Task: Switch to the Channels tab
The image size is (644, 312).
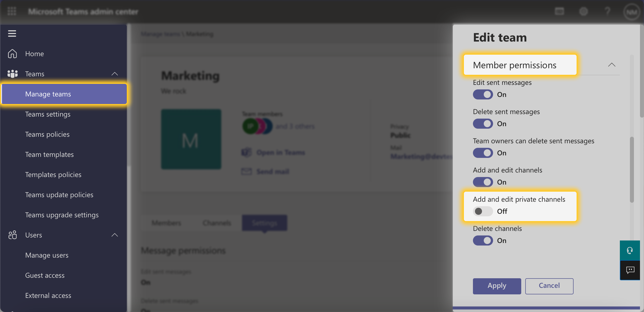Action: (x=217, y=223)
